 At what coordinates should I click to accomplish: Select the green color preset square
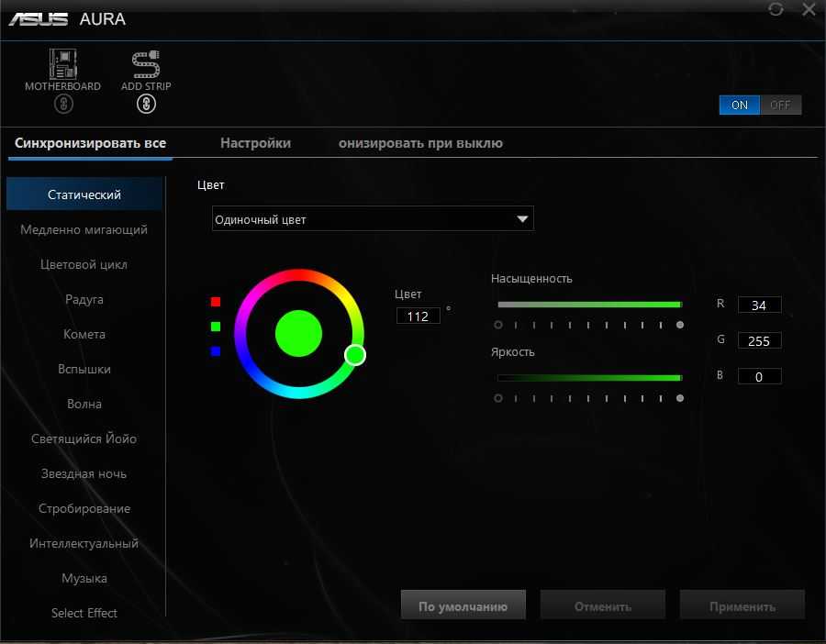pyautogui.click(x=216, y=326)
